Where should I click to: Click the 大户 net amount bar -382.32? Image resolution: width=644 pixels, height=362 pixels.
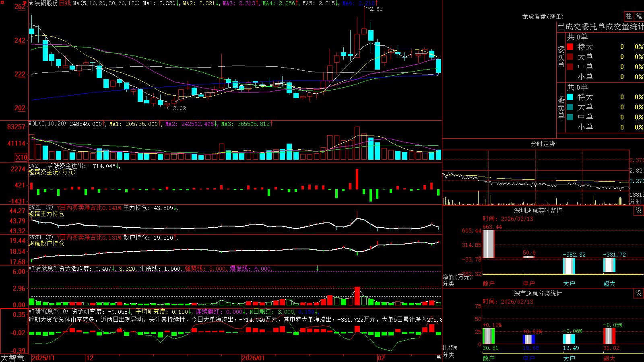coord(569,266)
